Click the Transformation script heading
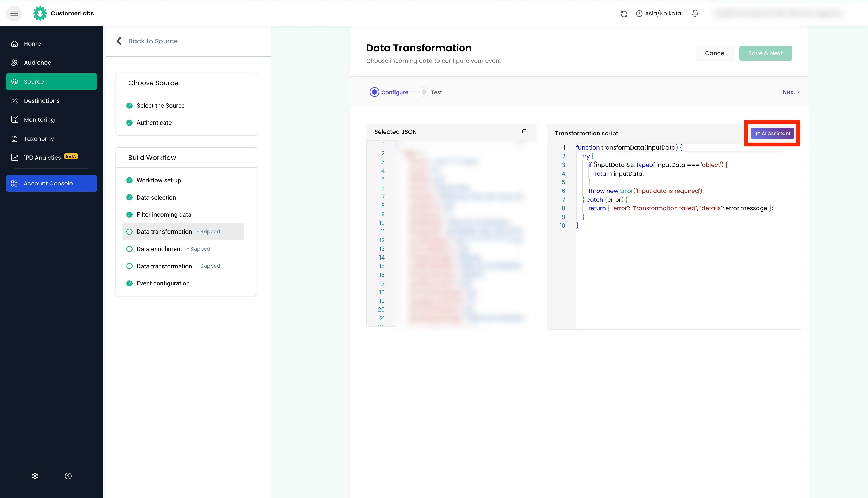Screen dimensions: 868x498 pyautogui.click(x=586, y=133)
